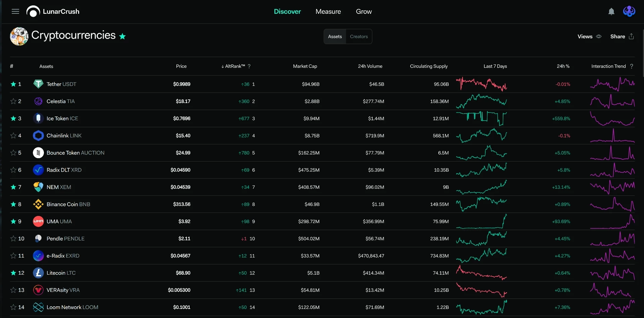The width and height of the screenshot is (644, 318).
Task: Click the Chainlink LINK coin icon
Action: tap(38, 136)
